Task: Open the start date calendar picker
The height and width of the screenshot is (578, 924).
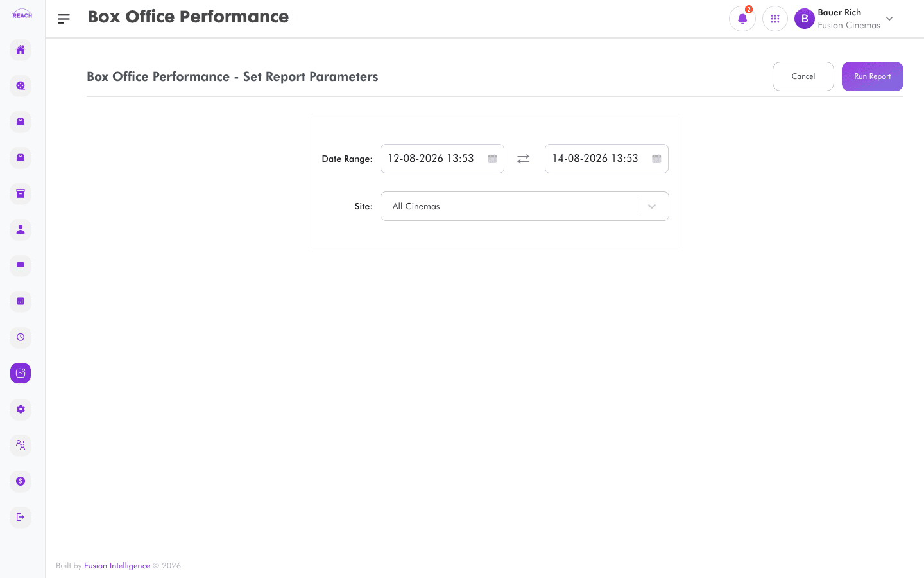Action: pos(492,159)
